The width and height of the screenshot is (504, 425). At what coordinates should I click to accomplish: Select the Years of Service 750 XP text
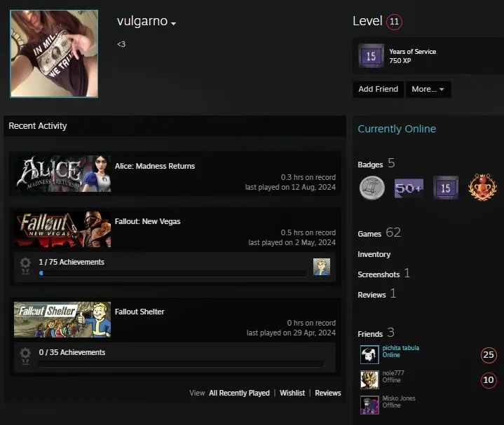click(x=413, y=56)
